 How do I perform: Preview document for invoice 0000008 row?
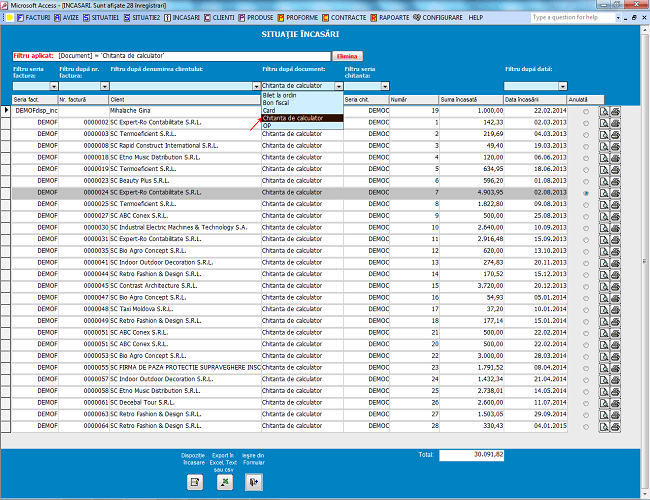[604, 146]
